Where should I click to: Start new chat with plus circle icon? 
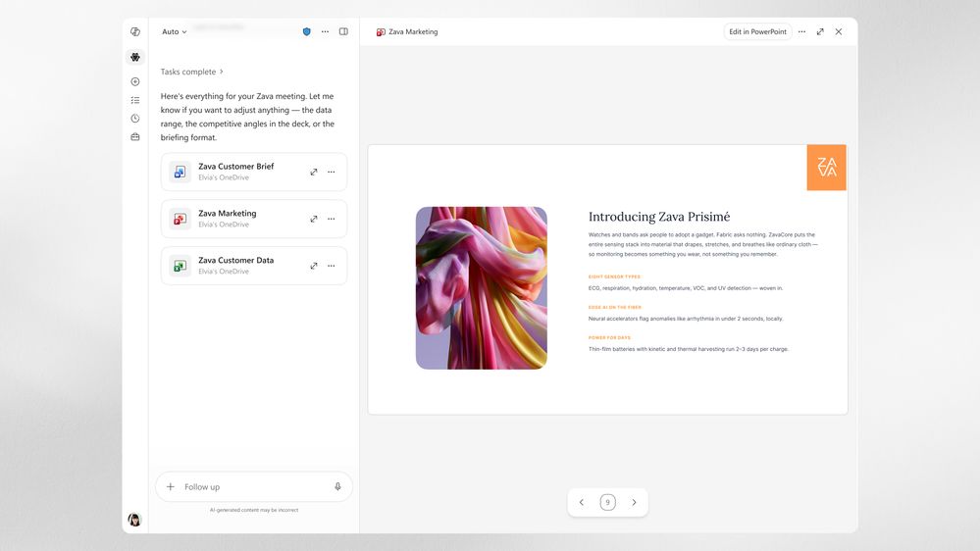(x=135, y=81)
